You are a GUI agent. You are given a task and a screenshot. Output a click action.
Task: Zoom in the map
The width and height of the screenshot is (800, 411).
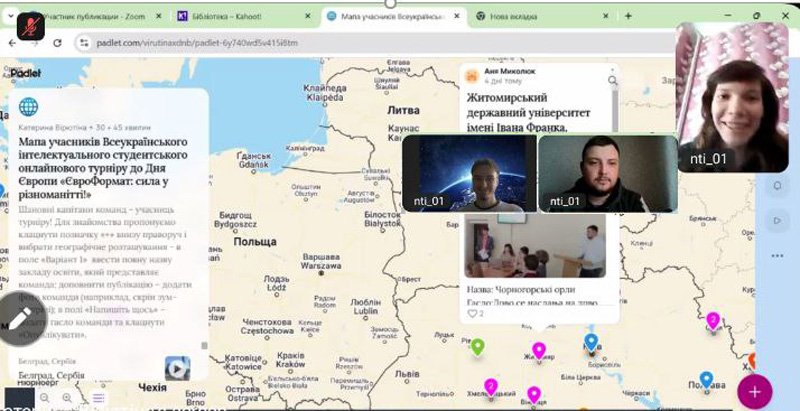click(x=67, y=398)
